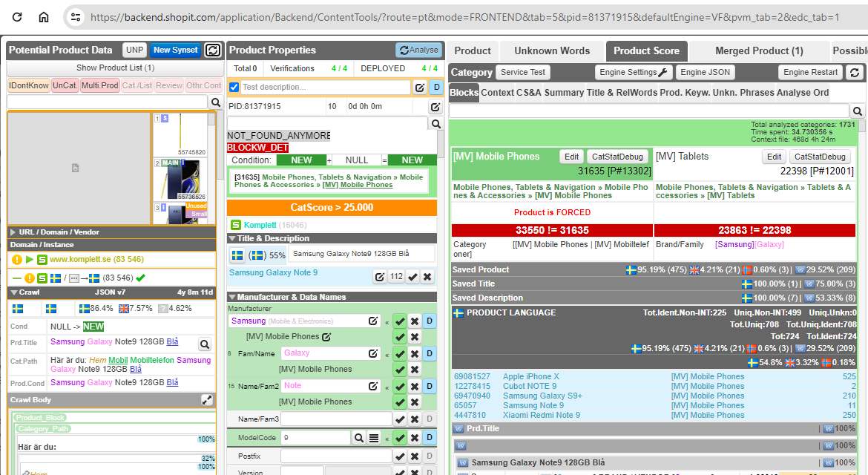Click green checkmark for Samsung manufacturer
Screen dimensions: 868x475
point(400,321)
